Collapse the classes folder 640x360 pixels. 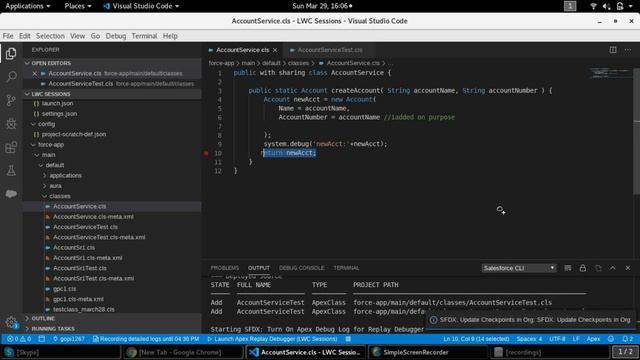pos(60,196)
